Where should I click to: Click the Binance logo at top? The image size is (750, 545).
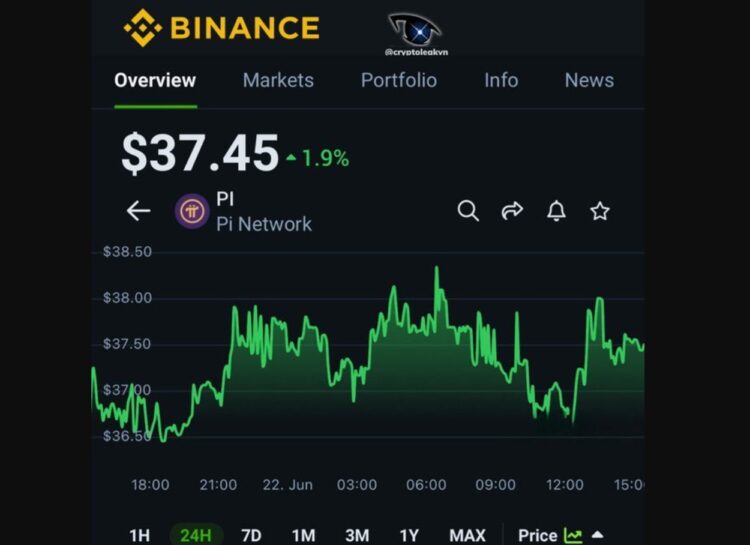tap(221, 27)
